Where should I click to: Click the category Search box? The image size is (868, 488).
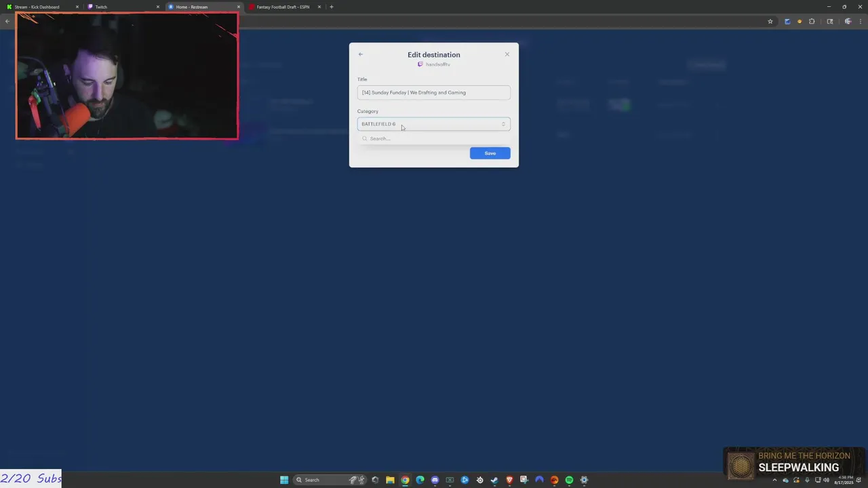[x=434, y=138]
